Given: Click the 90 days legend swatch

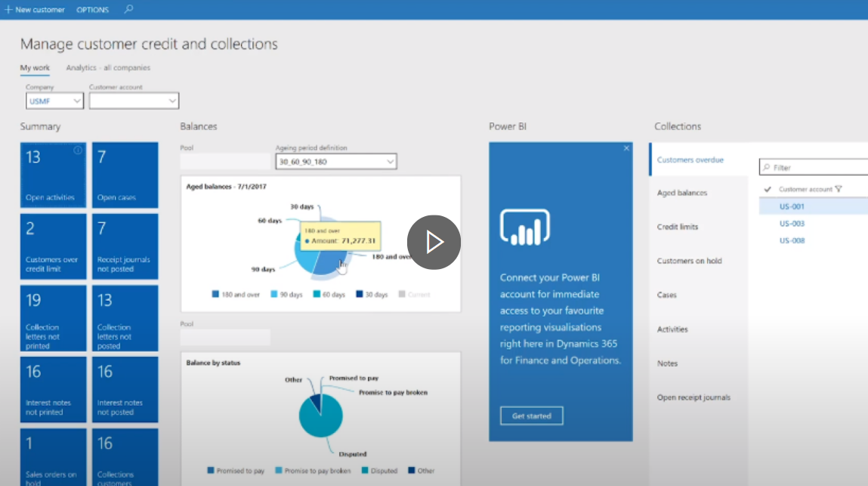Looking at the screenshot, I should [273, 294].
